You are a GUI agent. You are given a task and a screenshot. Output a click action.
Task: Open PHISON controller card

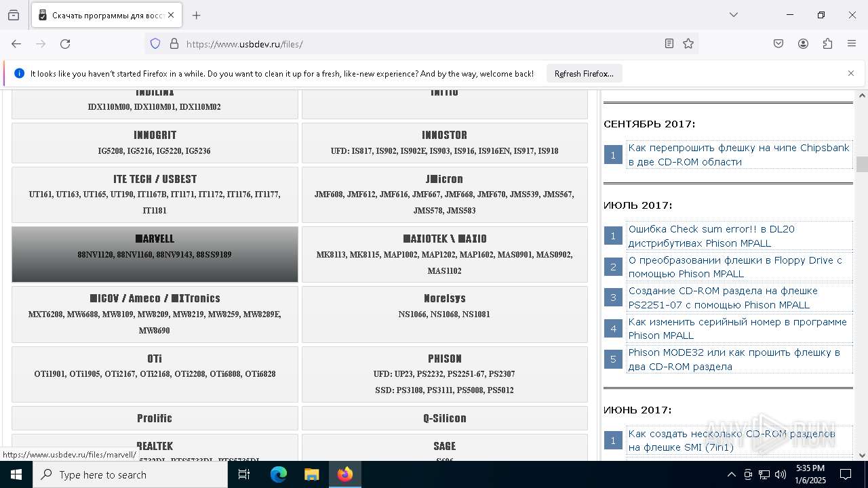click(445, 374)
